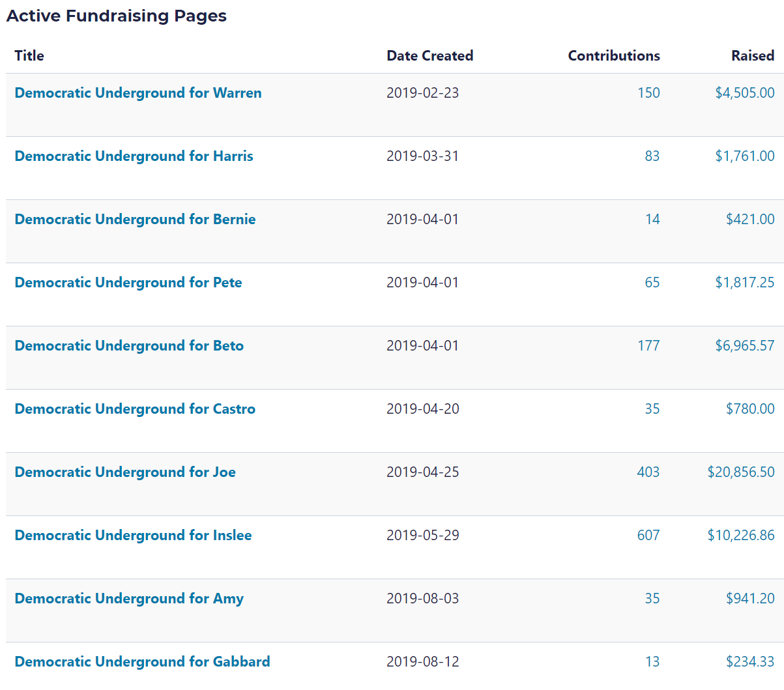The width and height of the screenshot is (784, 690).
Task: Click the 177 contributions count for Beto
Action: 648,346
